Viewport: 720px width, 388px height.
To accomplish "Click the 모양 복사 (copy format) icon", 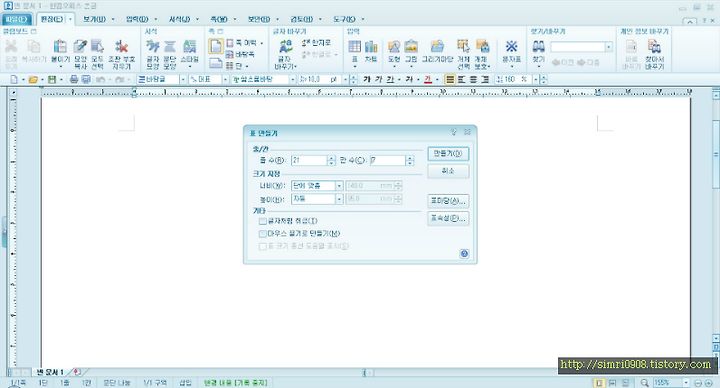I will pos(80,46).
